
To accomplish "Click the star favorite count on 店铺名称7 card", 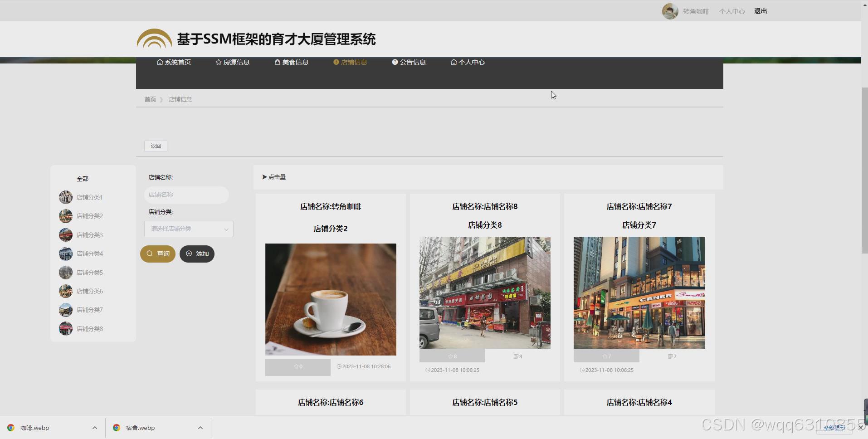I will (606, 356).
